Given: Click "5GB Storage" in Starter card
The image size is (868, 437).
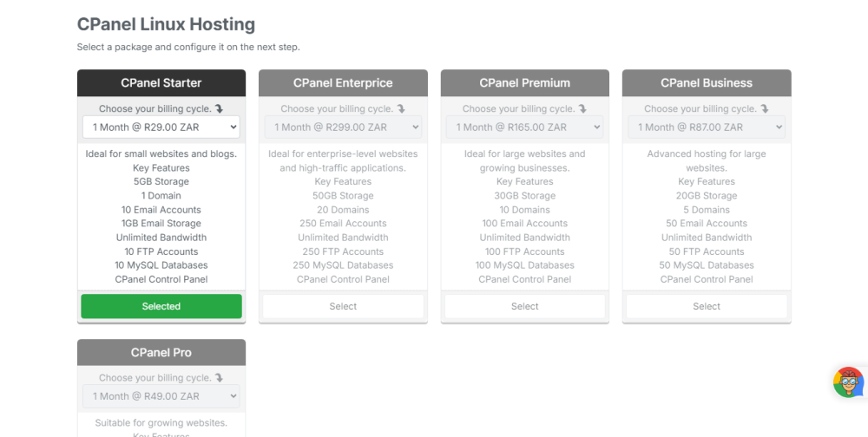Looking at the screenshot, I should coord(161,181).
